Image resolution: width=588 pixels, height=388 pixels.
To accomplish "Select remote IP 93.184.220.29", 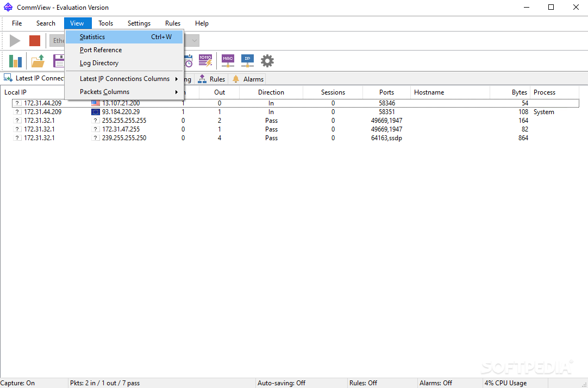I will click(121, 112).
